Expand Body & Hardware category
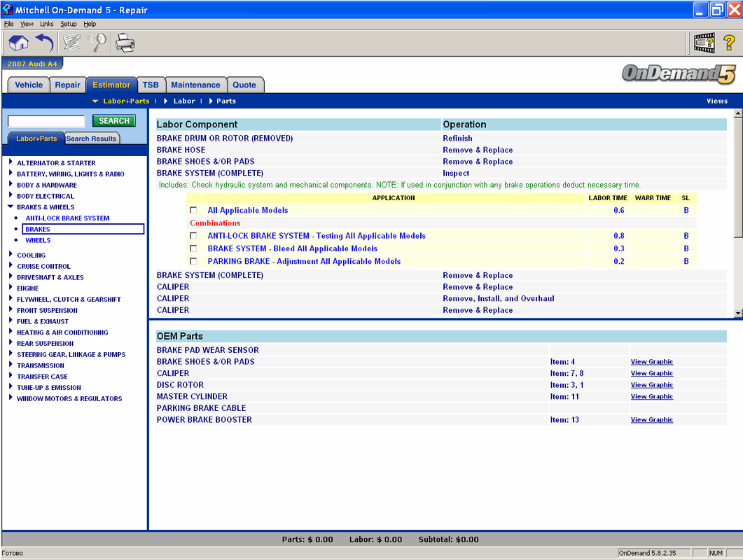 [11, 184]
